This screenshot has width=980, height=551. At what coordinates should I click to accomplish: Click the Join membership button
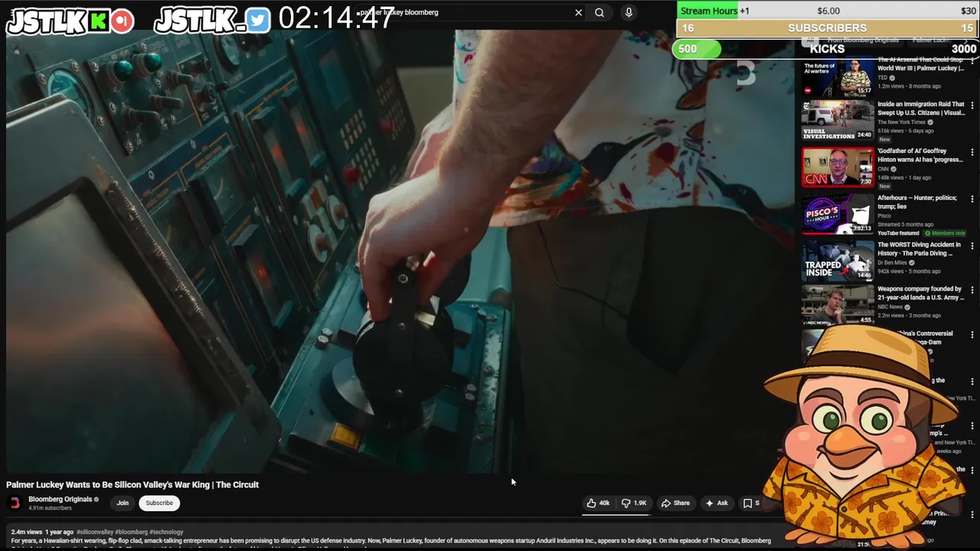point(122,503)
